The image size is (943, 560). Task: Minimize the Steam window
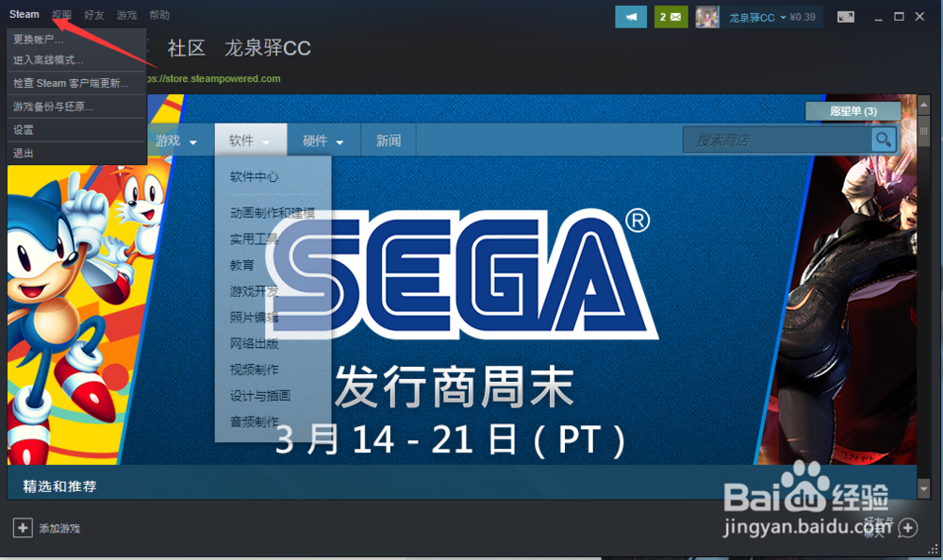click(x=879, y=18)
